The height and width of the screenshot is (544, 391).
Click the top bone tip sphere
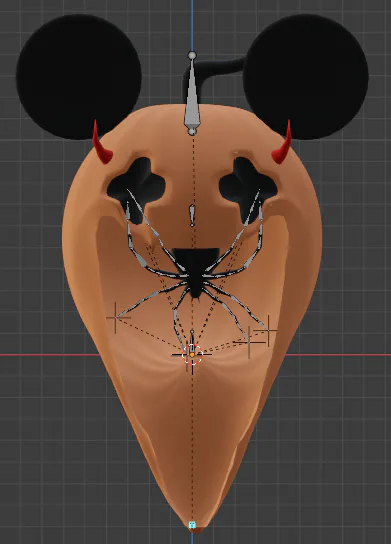tap(192, 55)
